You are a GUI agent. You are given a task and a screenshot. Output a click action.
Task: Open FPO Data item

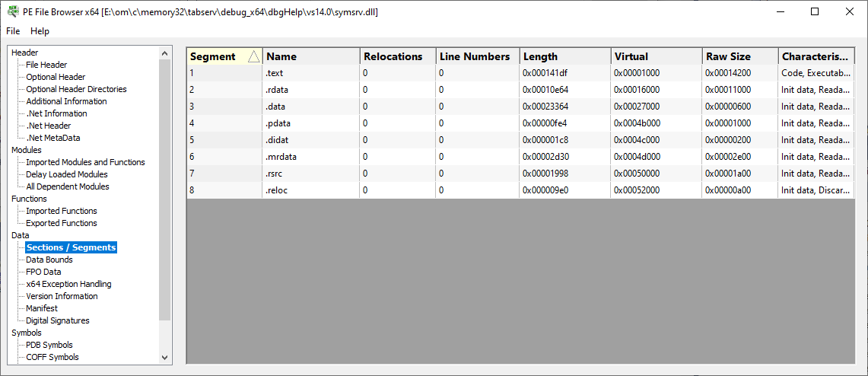pyautogui.click(x=43, y=272)
